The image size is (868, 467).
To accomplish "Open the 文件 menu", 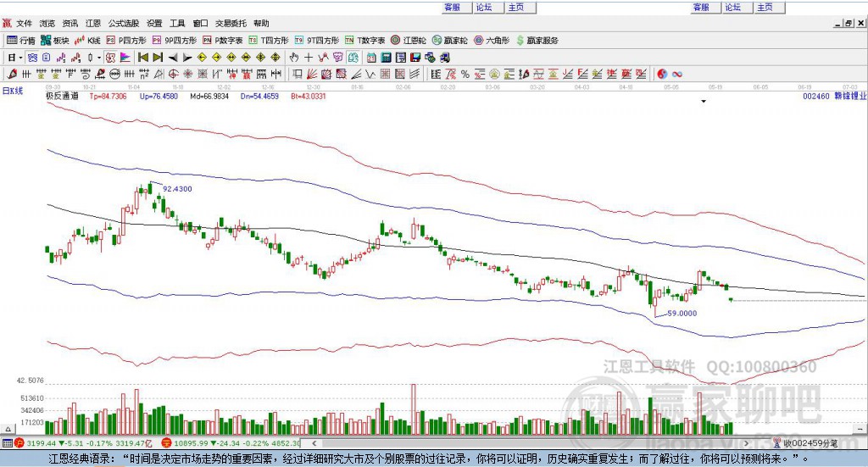I will tap(25, 23).
